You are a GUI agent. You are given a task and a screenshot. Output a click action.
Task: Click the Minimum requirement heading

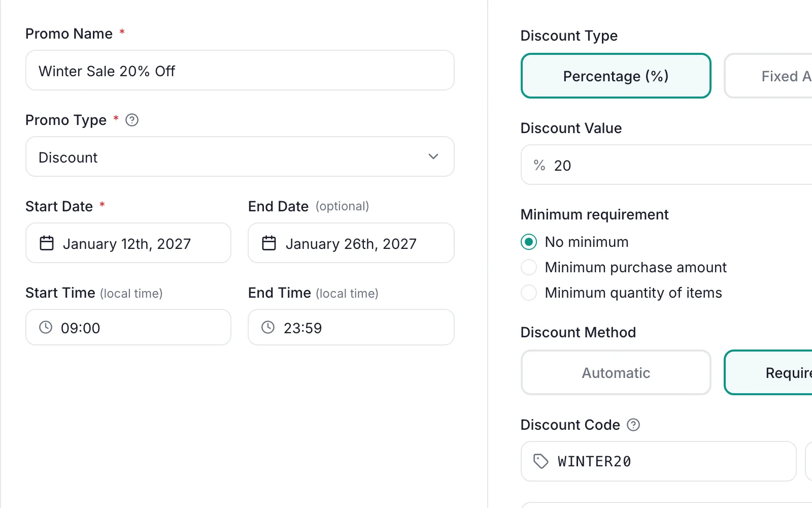pyautogui.click(x=594, y=214)
